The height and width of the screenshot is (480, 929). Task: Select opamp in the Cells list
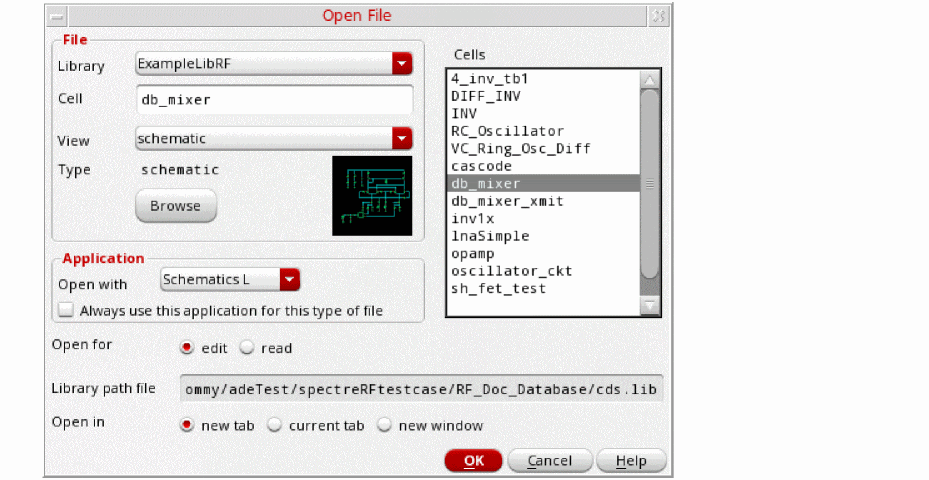[x=473, y=254]
